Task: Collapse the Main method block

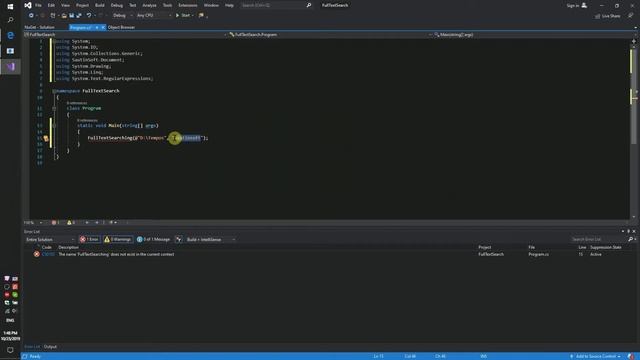Action: pyautogui.click(x=54, y=126)
